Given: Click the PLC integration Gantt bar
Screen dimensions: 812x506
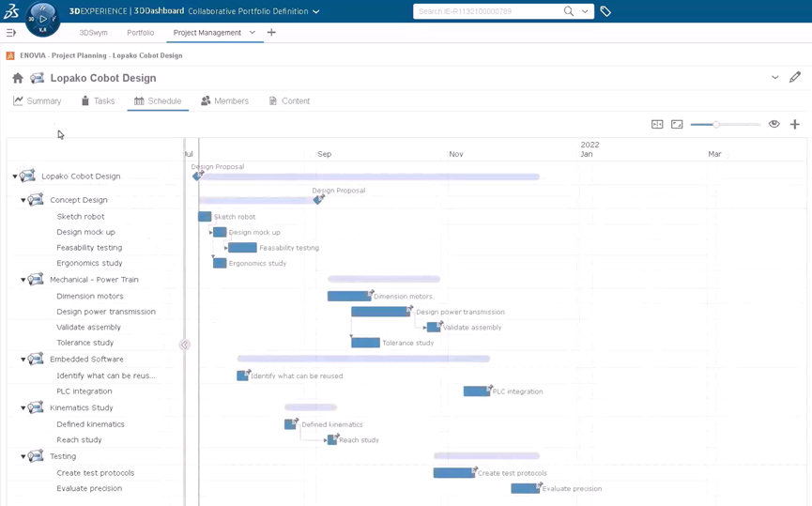Looking at the screenshot, I should [476, 391].
